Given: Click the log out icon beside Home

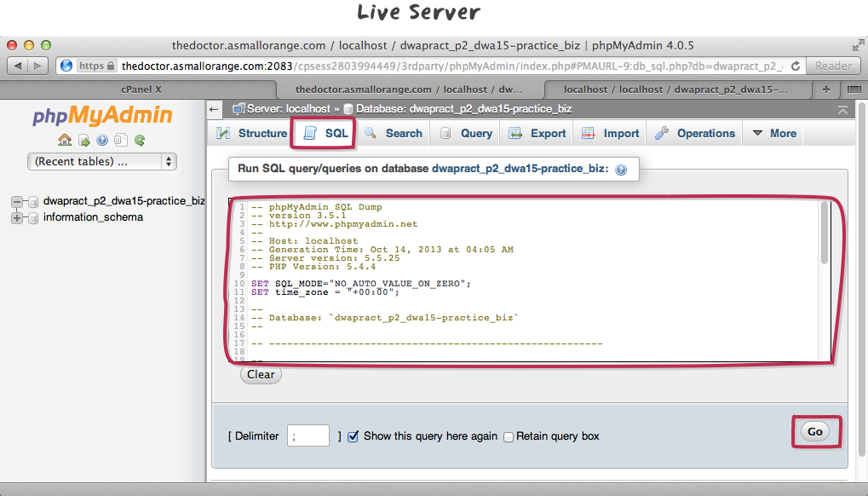Looking at the screenshot, I should pos(84,140).
